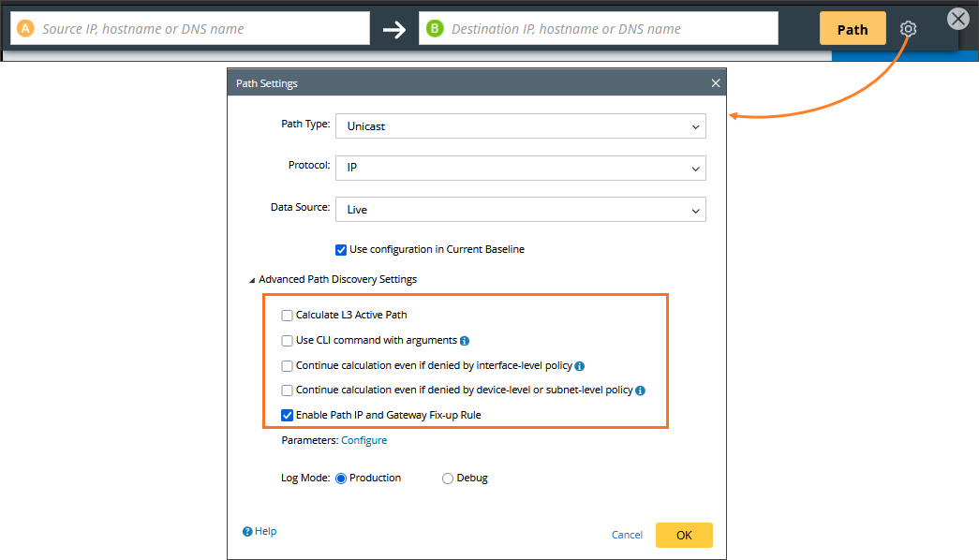Click the source A marker icon
The height and width of the screenshot is (560, 979).
[x=25, y=29]
